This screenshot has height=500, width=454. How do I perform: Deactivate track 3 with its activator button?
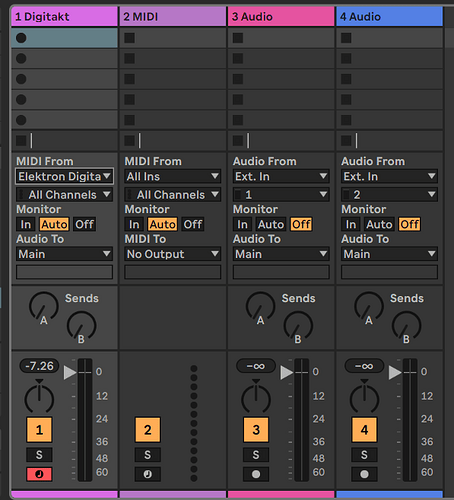pyautogui.click(x=256, y=430)
